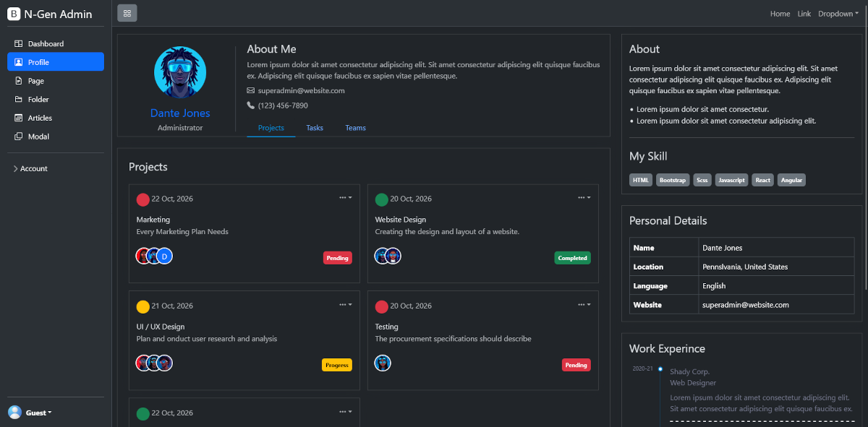Click the yellow status dot on UI / UX Design
Screen dimensions: 868x427
coord(143,306)
